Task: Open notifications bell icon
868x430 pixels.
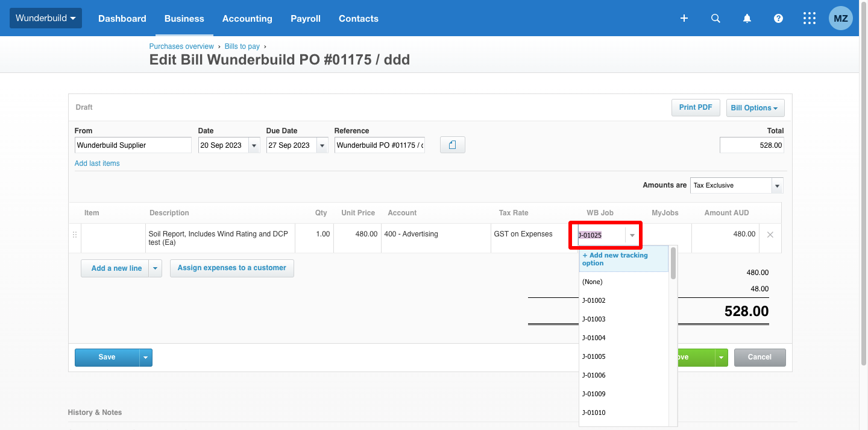Action: [747, 19]
